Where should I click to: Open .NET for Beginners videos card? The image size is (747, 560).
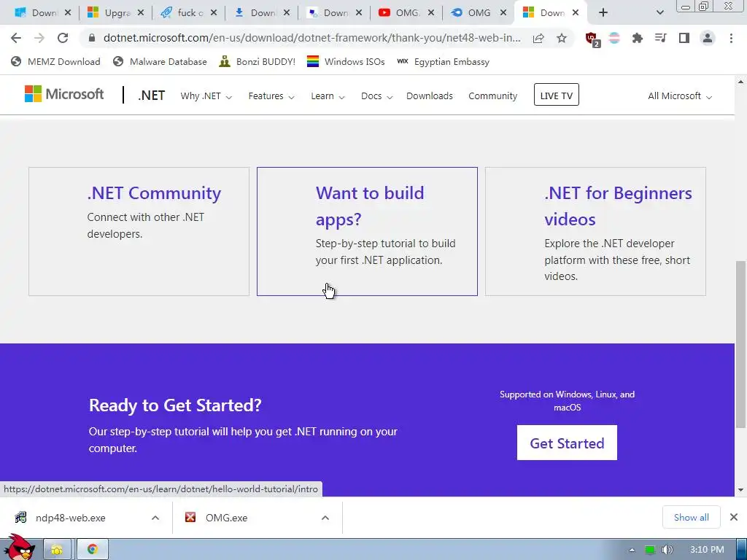595,231
